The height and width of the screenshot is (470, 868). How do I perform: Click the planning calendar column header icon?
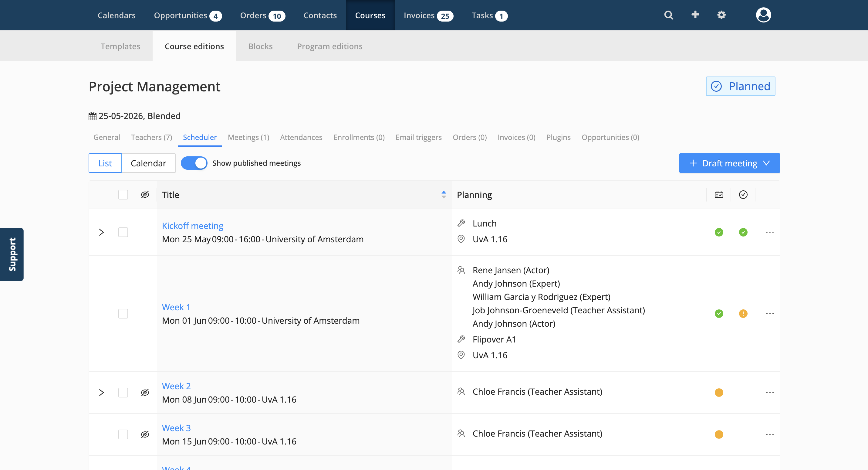click(719, 195)
